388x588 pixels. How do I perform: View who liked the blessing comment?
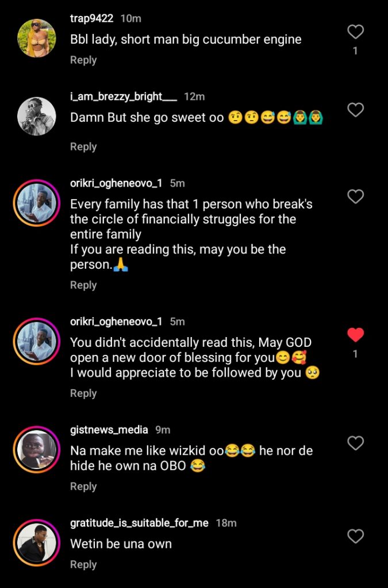pyautogui.click(x=356, y=354)
